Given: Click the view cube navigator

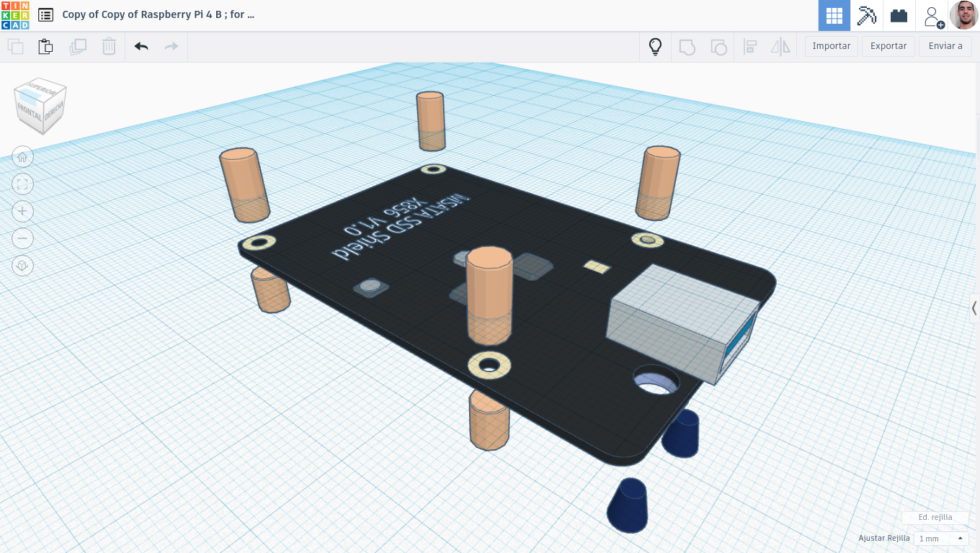Looking at the screenshot, I should pos(40,106).
